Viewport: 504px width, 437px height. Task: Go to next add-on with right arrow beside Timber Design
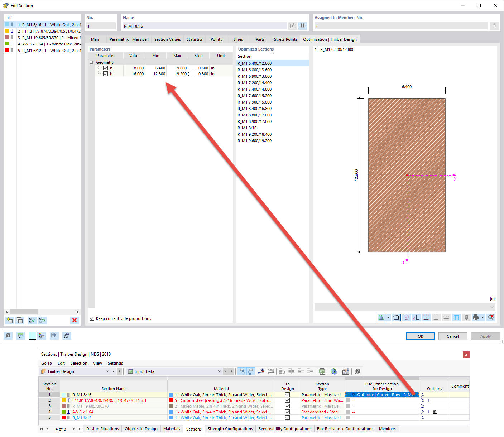[x=120, y=371]
